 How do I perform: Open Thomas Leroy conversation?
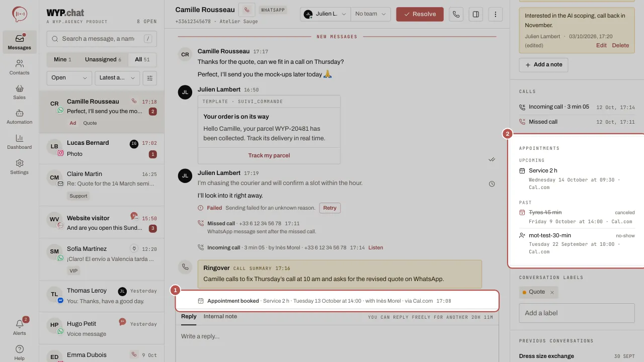coord(102,296)
